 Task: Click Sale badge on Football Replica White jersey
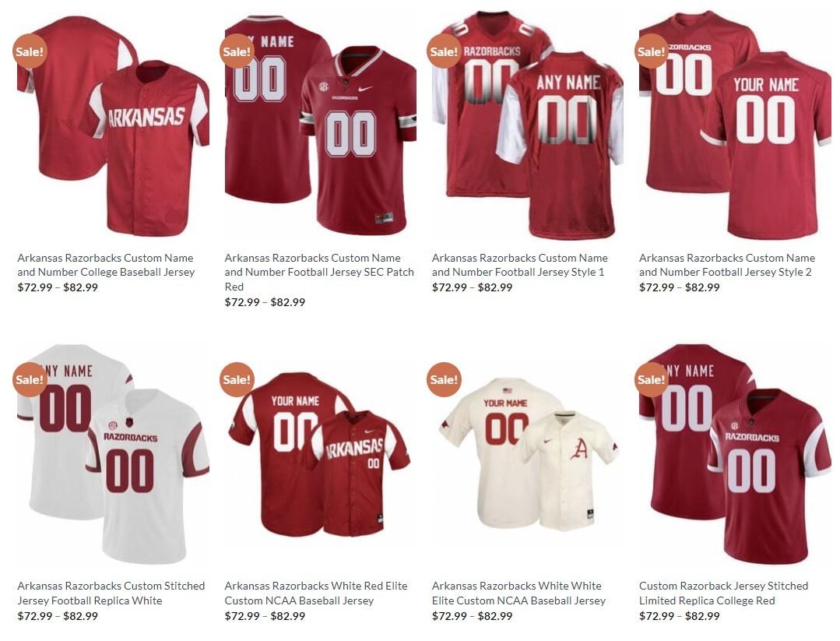coord(30,379)
